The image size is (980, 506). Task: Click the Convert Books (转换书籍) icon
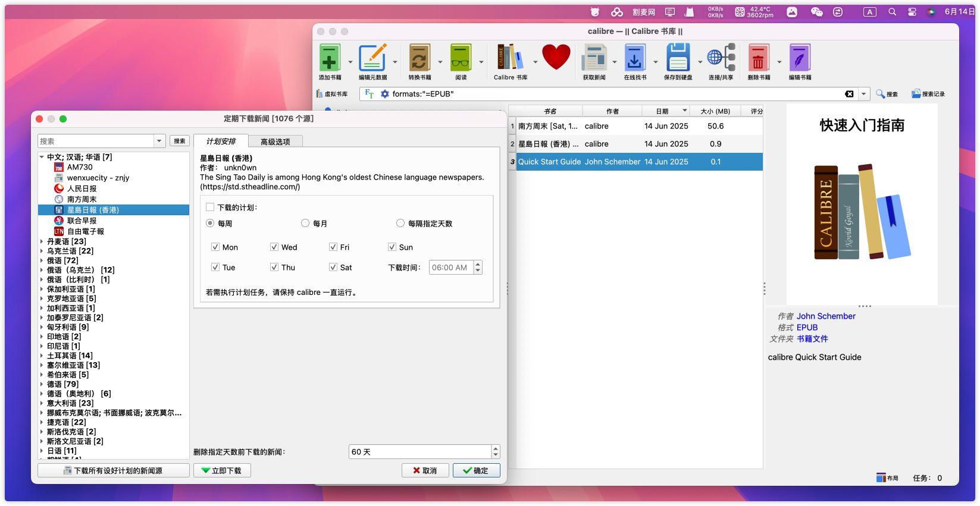click(x=419, y=58)
